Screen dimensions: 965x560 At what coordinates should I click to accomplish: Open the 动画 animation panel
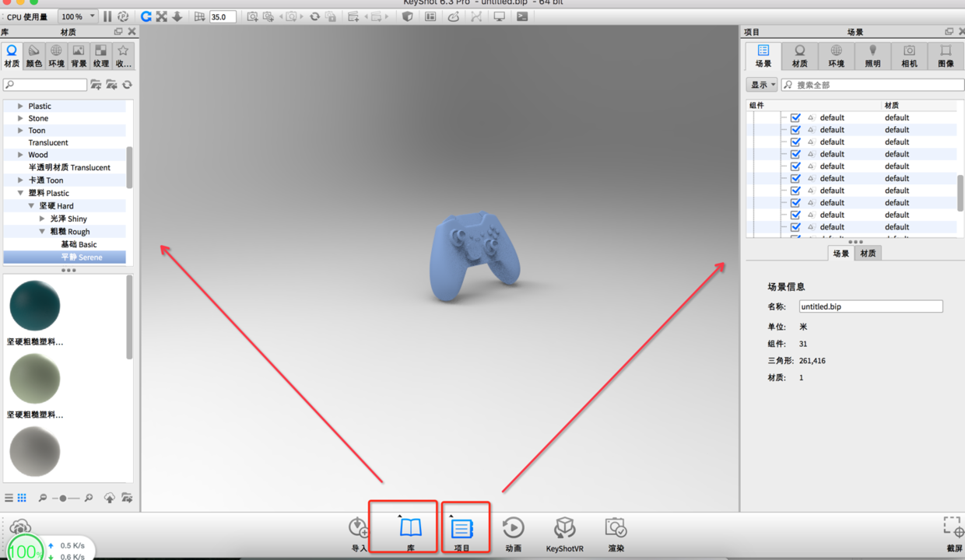[x=513, y=534]
